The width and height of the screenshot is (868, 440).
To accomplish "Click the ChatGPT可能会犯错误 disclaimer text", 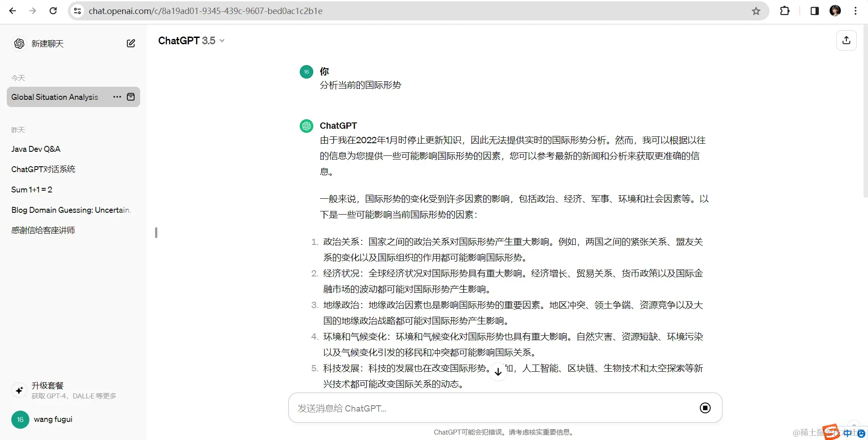I will 504,432.
